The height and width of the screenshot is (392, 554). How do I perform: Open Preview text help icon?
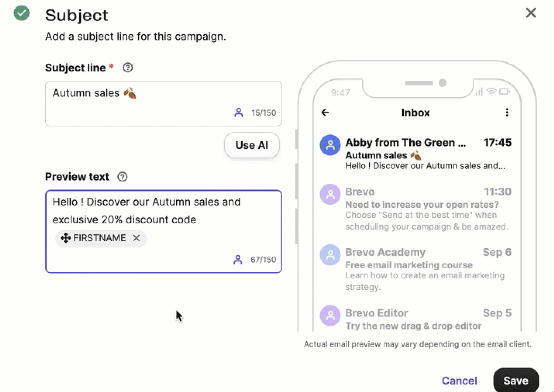coord(122,177)
